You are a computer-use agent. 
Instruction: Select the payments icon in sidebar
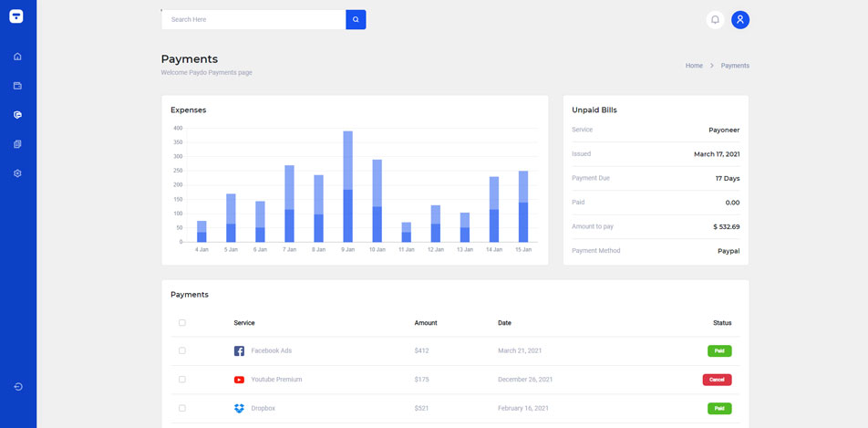click(17, 115)
